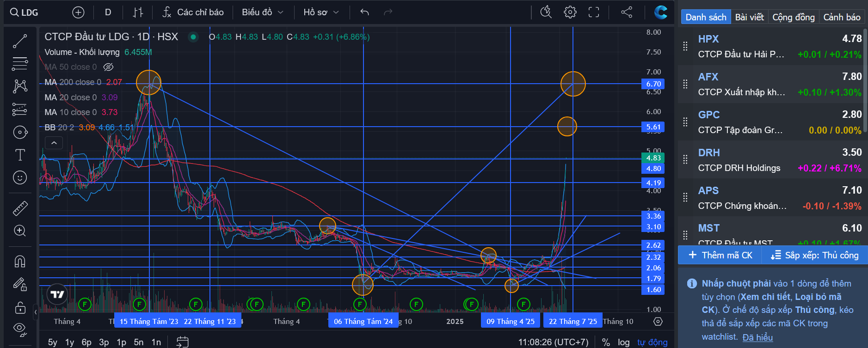Change the D time interval
This screenshot has height=348, width=868.
pos(108,12)
